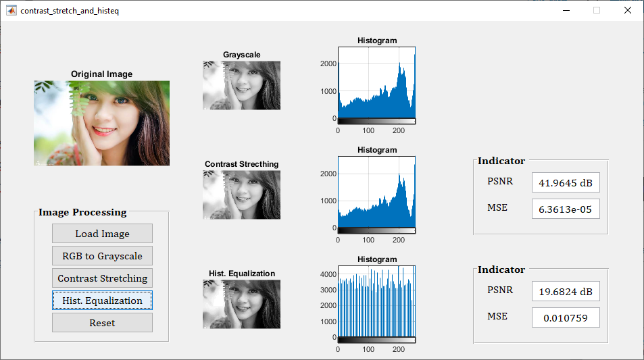Image resolution: width=644 pixels, height=360 pixels.
Task: Close the contrast_stretch_and_histeq window
Action: [x=628, y=10]
